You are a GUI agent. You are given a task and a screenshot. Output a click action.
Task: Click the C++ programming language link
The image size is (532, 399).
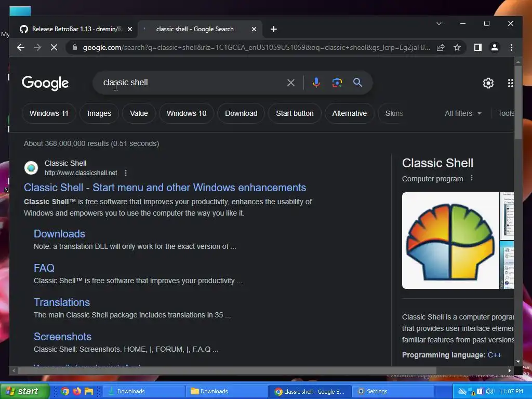coord(495,355)
